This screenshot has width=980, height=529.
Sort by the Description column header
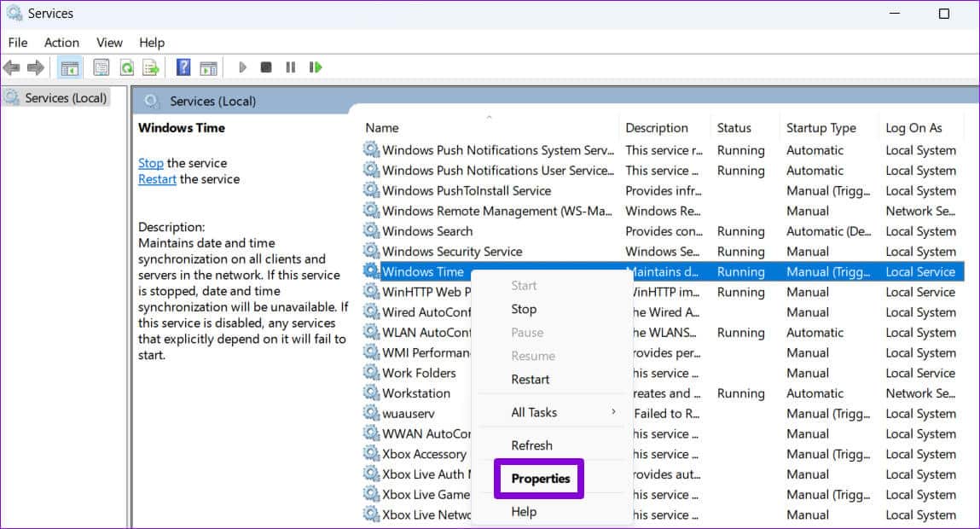656,128
